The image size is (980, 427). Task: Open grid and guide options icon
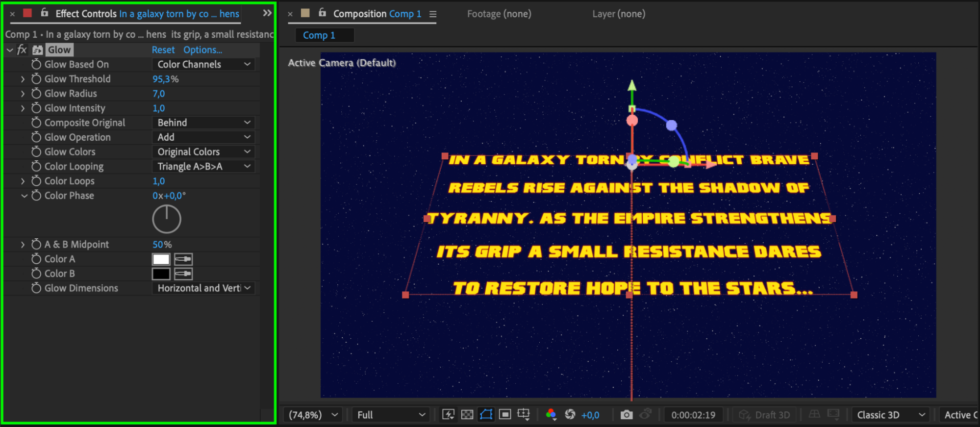[524, 415]
